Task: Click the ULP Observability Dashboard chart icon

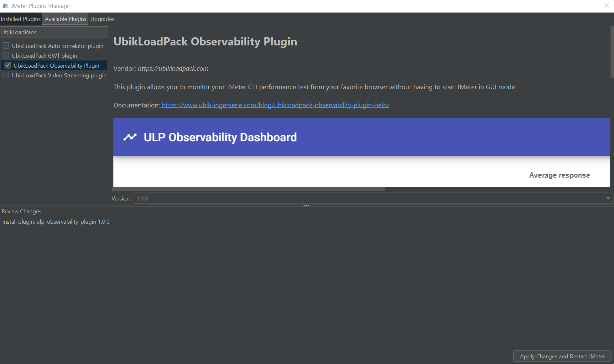Action: click(130, 137)
